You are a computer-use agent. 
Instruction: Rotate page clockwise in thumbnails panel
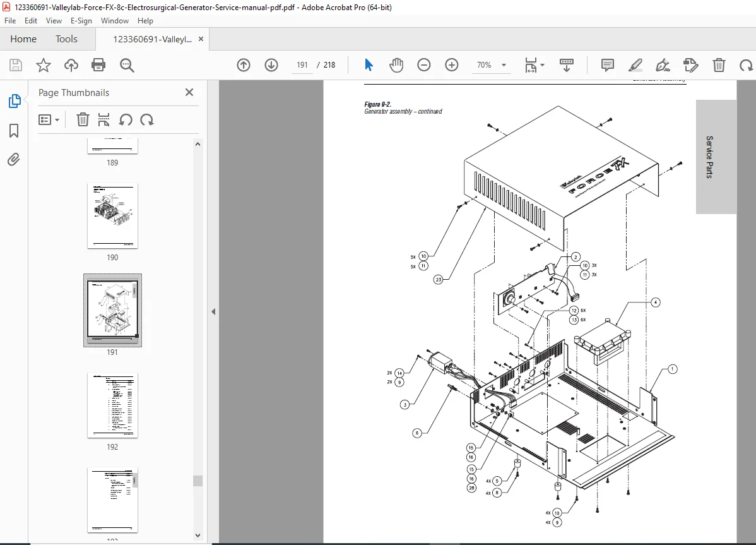click(x=147, y=119)
